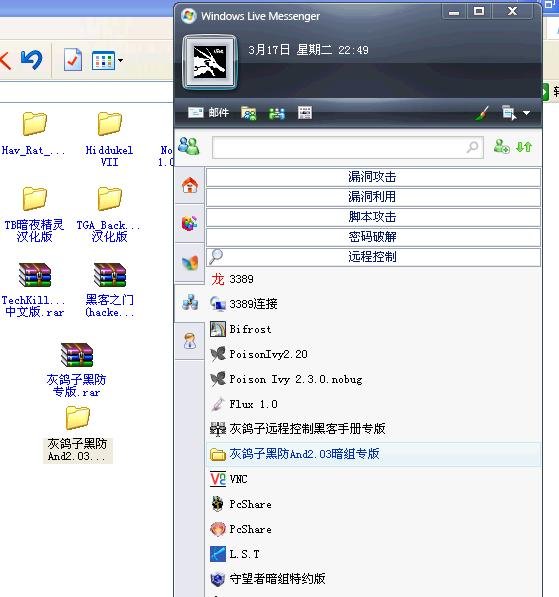Screen dimensions: 559x597
Task: Select 灰鸽子黑防And2.03暗组专版 folder row
Action: point(373,454)
